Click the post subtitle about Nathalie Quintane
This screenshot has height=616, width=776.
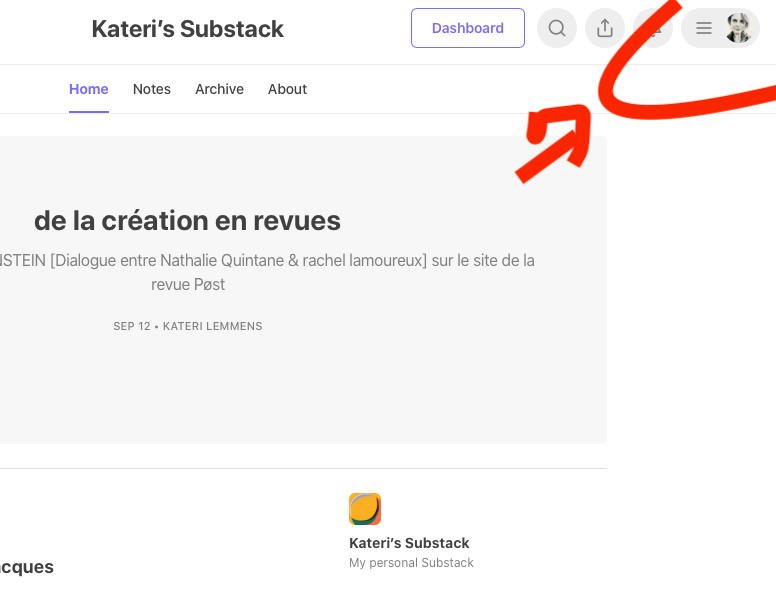click(267, 272)
